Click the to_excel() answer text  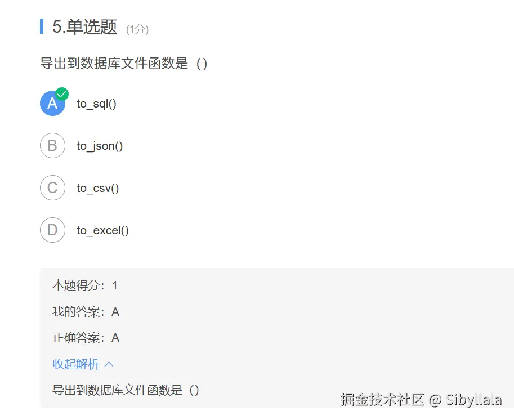point(103,230)
